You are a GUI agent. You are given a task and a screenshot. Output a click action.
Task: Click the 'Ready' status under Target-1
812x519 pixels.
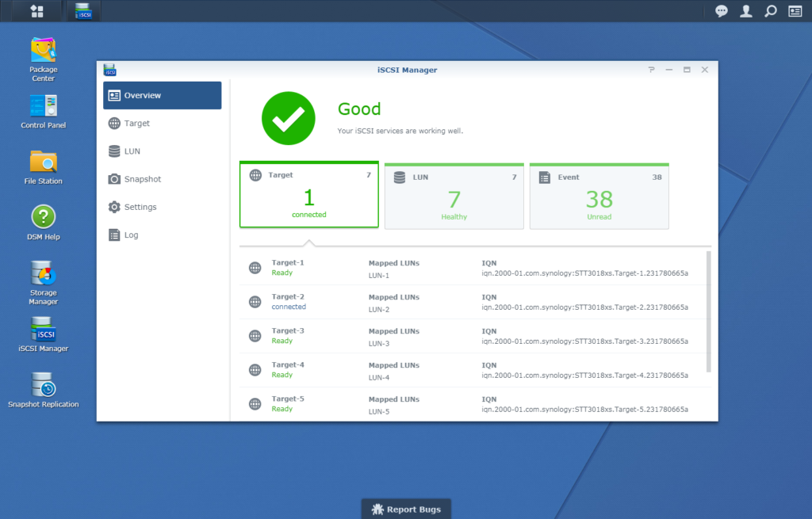pyautogui.click(x=282, y=273)
